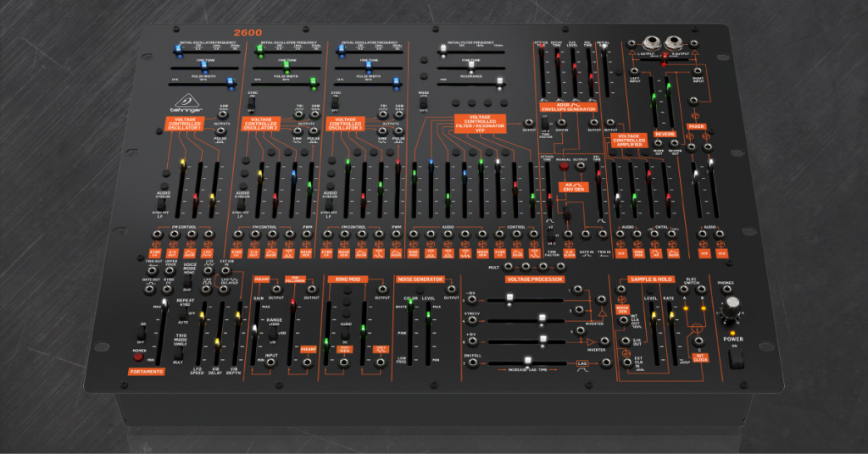Push the red Manual gate button

(x=564, y=166)
